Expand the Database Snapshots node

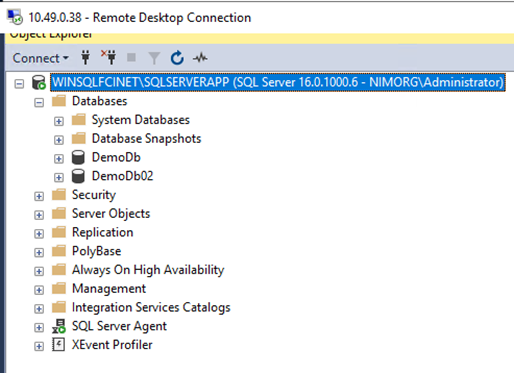point(59,140)
